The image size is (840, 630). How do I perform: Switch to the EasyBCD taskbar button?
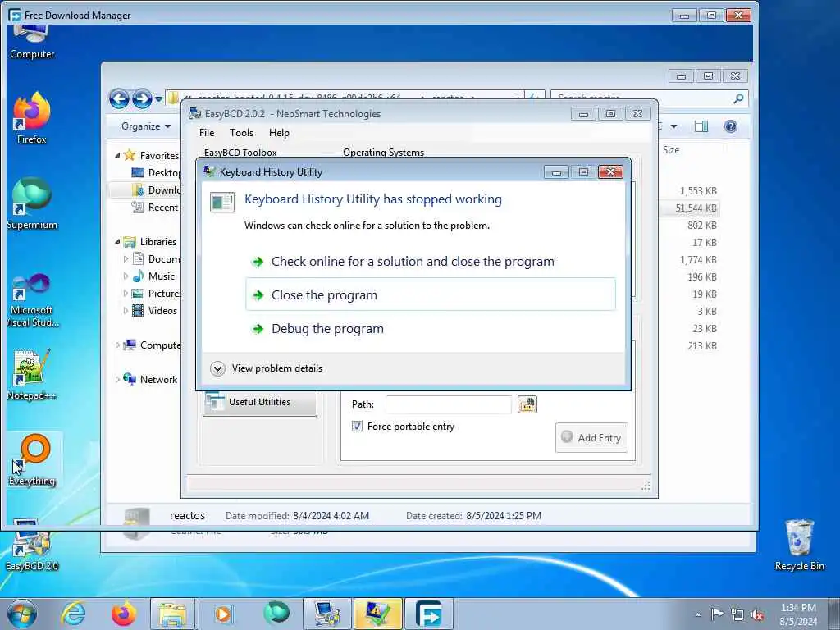click(x=326, y=614)
